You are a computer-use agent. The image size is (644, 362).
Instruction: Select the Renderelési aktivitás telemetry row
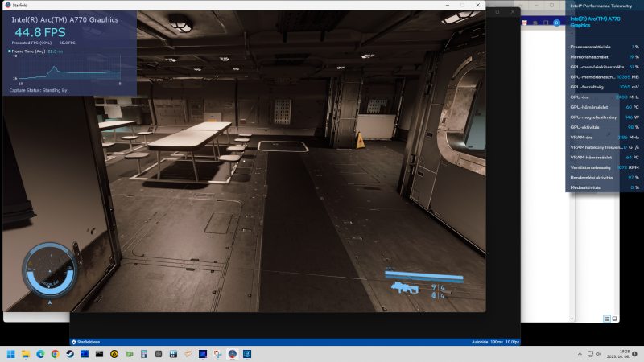tap(605, 178)
